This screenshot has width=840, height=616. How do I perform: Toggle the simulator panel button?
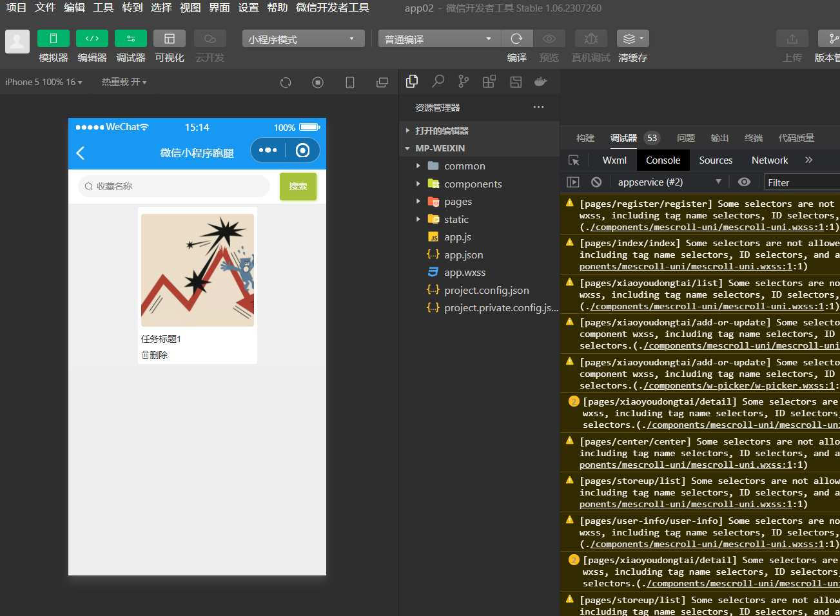click(x=54, y=39)
